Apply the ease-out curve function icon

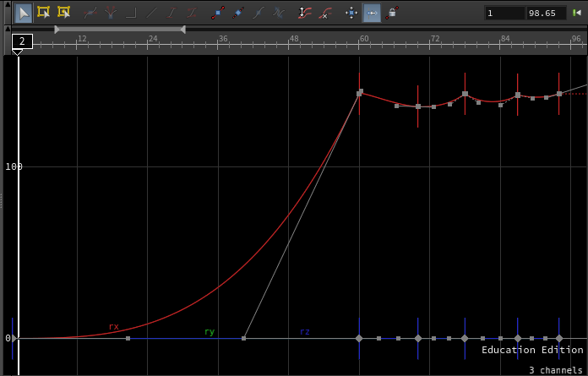click(x=192, y=14)
